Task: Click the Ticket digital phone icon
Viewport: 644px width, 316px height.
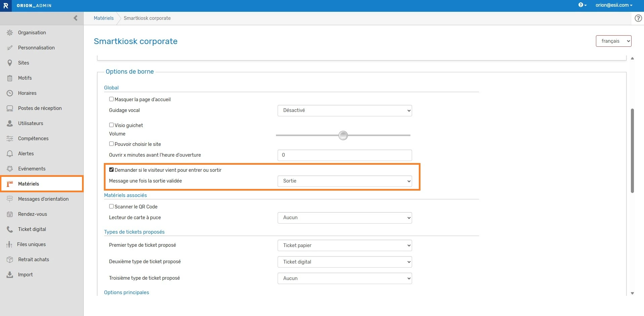Action: pyautogui.click(x=10, y=229)
